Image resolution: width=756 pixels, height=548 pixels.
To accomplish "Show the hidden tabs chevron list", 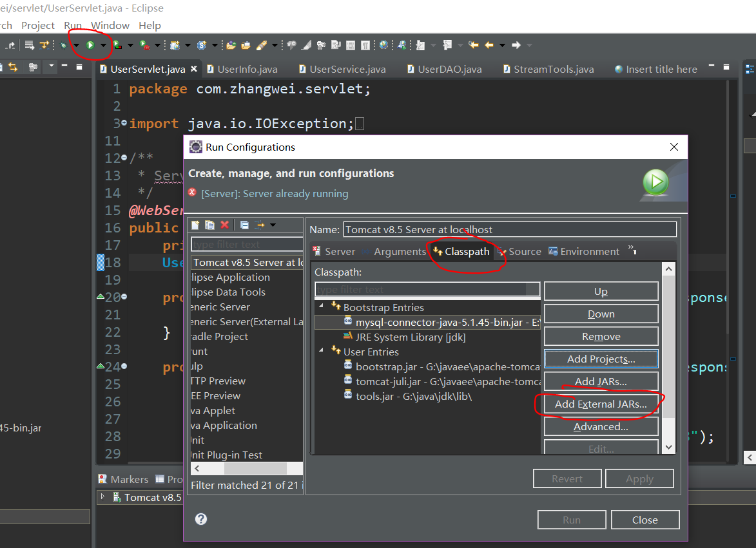I will (x=632, y=249).
